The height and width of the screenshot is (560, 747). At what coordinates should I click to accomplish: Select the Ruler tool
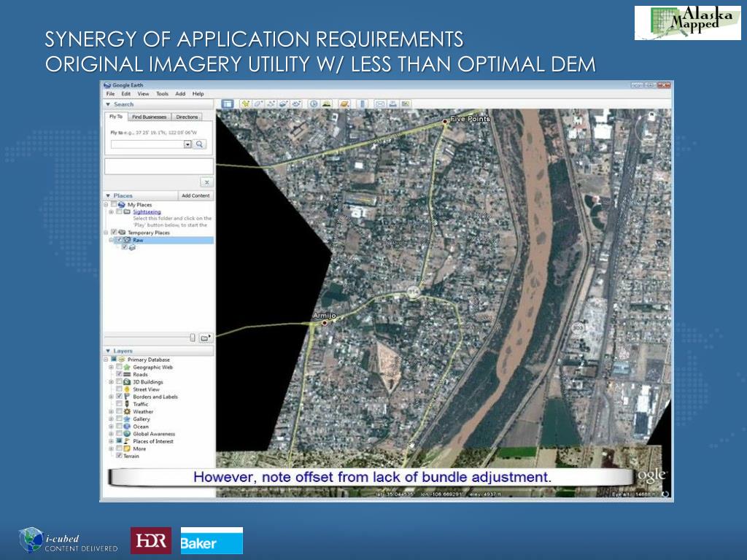[363, 104]
